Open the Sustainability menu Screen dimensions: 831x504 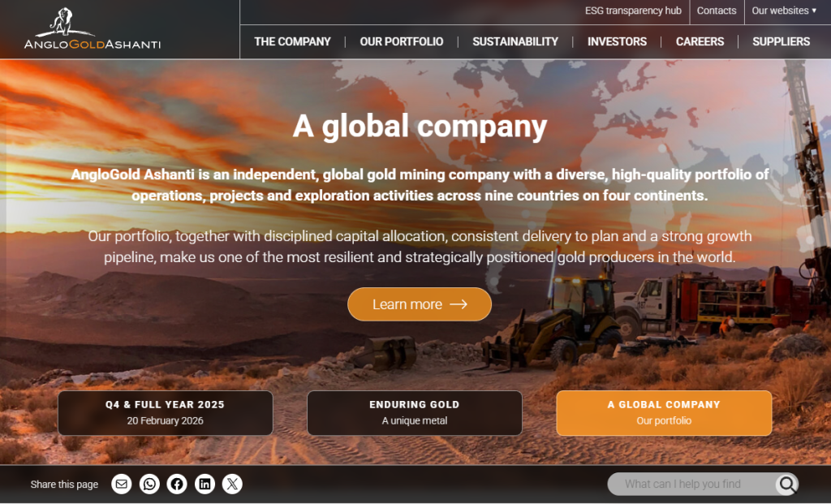(515, 41)
